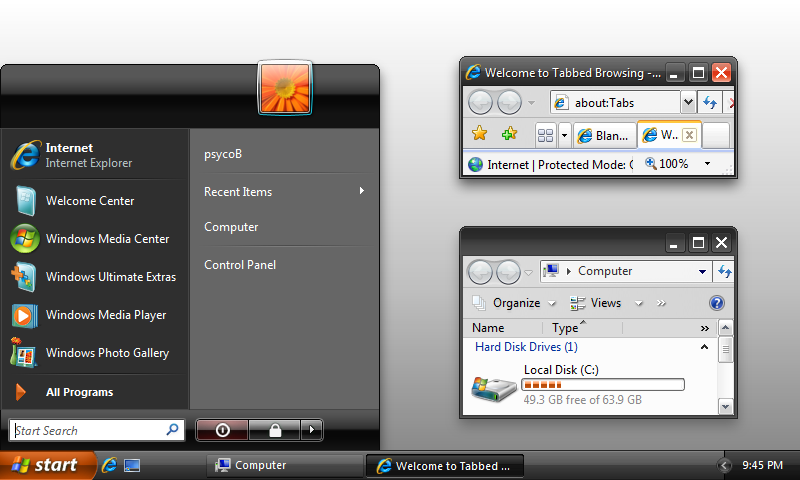Open IE address bar dropdown

(x=688, y=103)
